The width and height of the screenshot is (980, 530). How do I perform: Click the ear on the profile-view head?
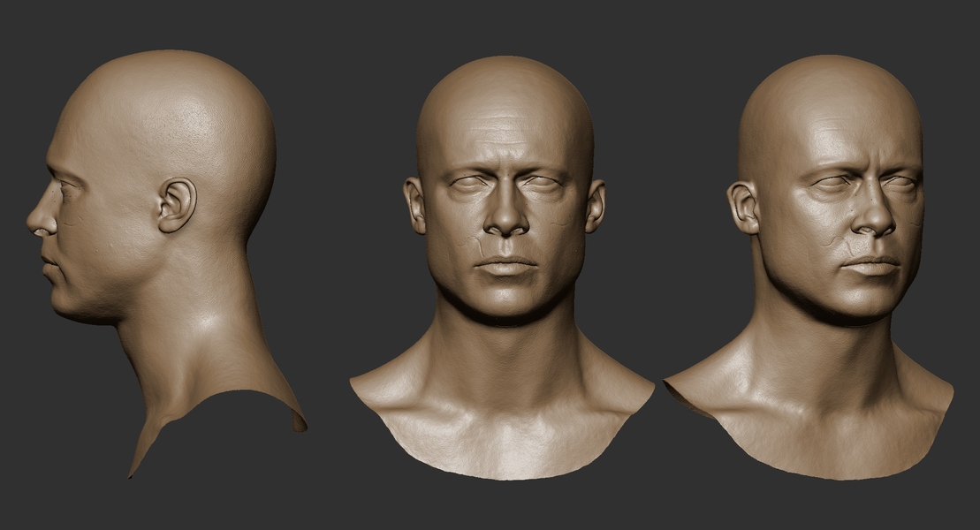point(177,205)
